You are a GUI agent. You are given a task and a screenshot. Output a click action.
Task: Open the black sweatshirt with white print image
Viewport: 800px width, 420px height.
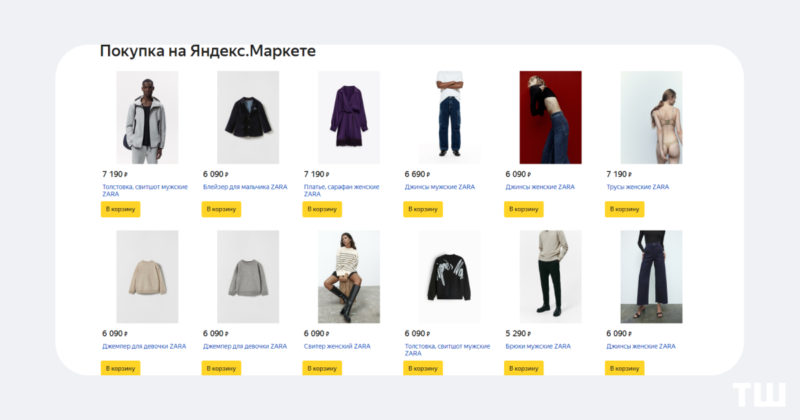tap(449, 277)
